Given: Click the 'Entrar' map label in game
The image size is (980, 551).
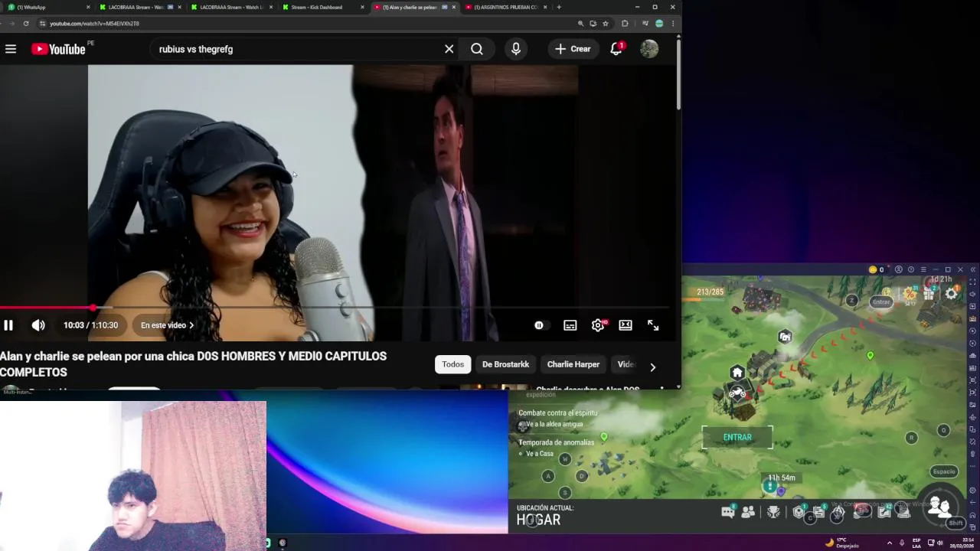Looking at the screenshot, I should (x=881, y=302).
